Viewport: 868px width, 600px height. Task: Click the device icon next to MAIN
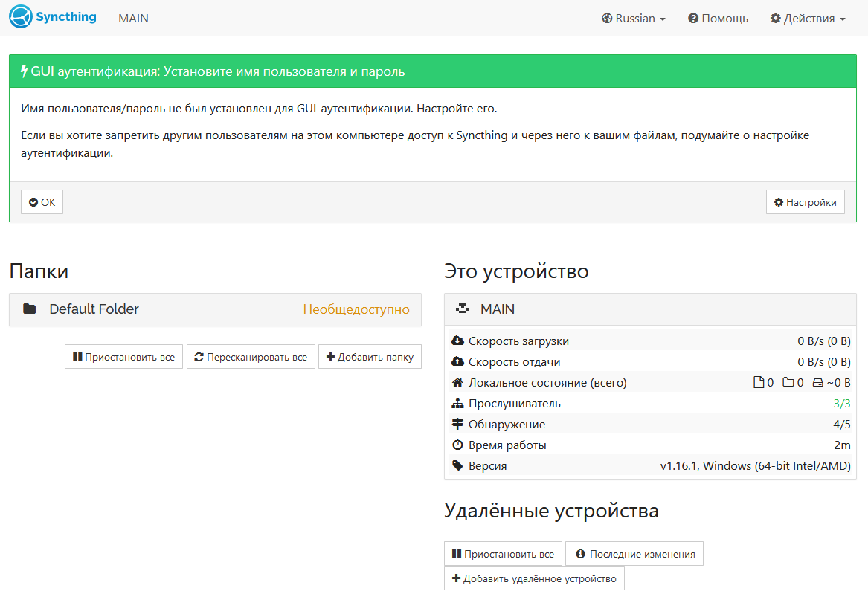[462, 309]
